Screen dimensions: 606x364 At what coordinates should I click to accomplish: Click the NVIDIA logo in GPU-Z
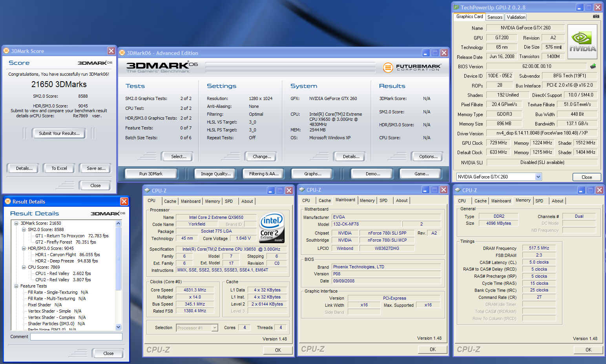pos(582,42)
